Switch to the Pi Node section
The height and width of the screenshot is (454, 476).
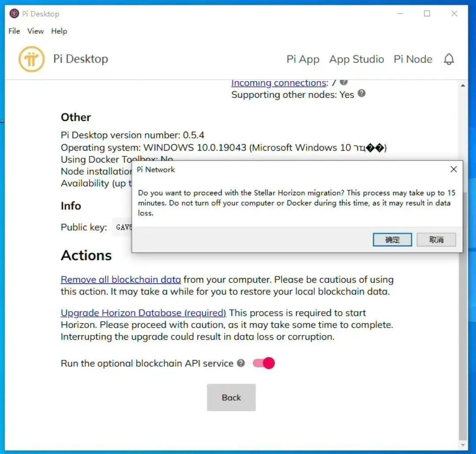[413, 59]
